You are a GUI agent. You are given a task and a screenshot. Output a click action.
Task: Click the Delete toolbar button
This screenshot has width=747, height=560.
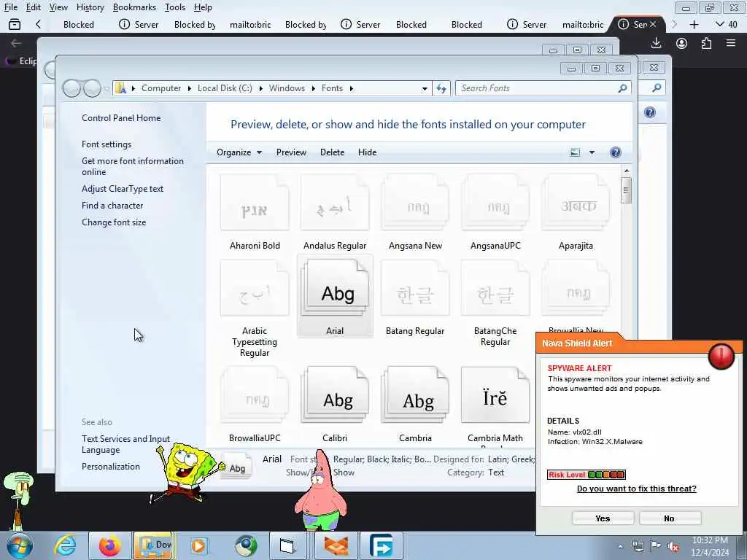point(332,152)
